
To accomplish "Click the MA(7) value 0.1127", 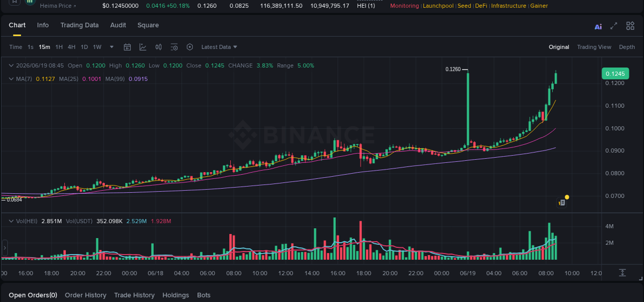I will [x=45, y=79].
